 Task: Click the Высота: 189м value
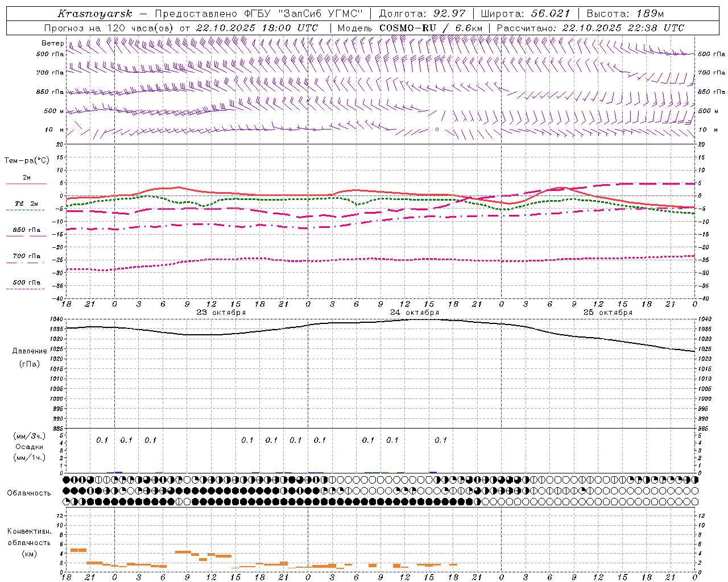625,14
